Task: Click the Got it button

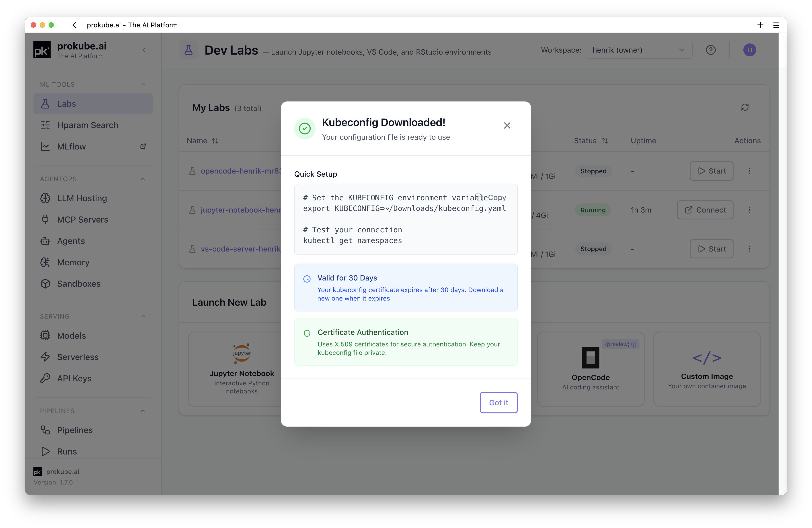Action: pyautogui.click(x=498, y=403)
